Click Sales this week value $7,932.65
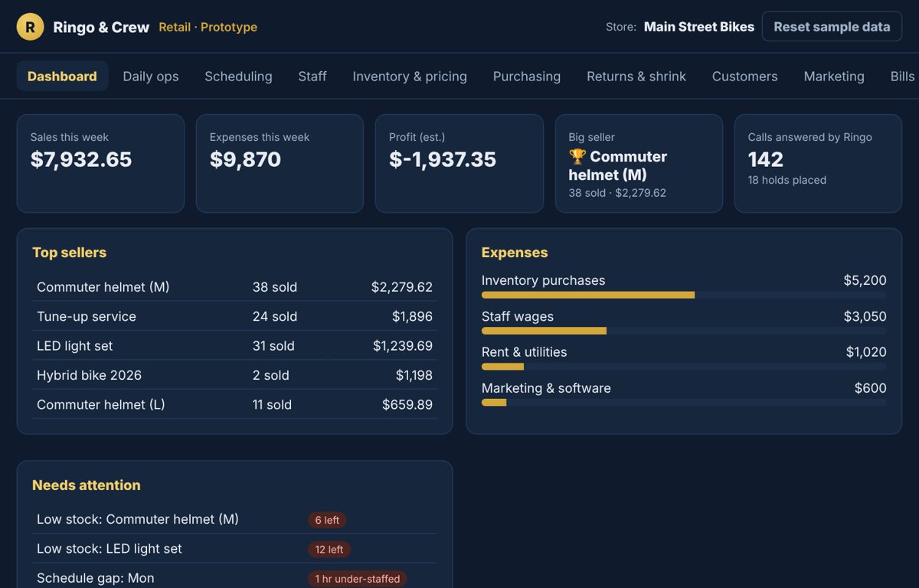919x588 pixels. 81,159
